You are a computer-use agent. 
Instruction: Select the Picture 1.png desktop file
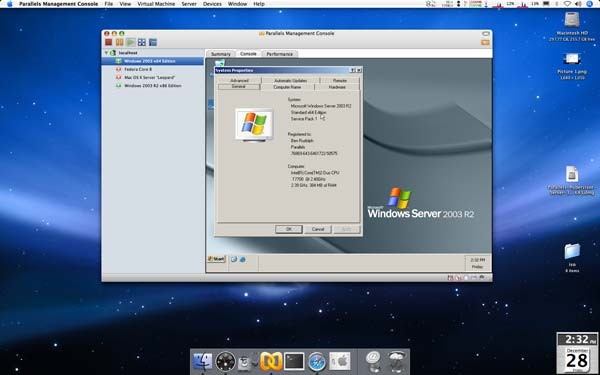(x=572, y=59)
